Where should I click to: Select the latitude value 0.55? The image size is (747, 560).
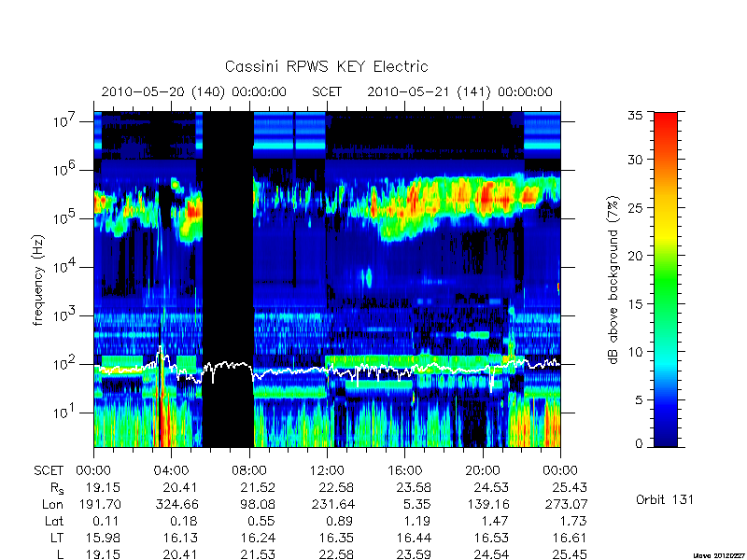(x=261, y=521)
